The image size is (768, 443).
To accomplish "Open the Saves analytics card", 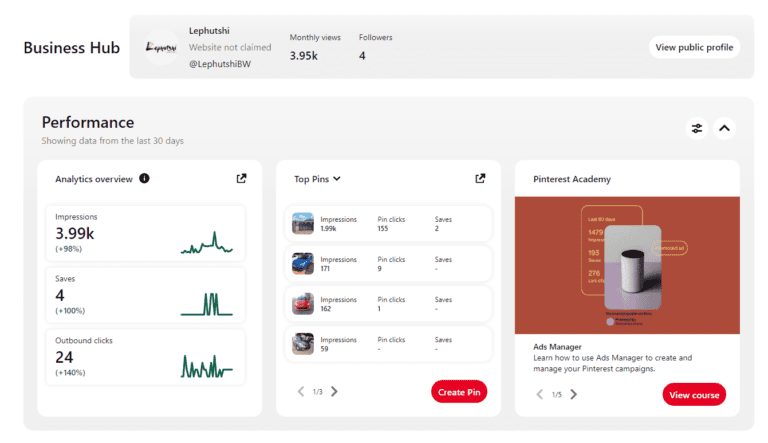I will point(145,295).
